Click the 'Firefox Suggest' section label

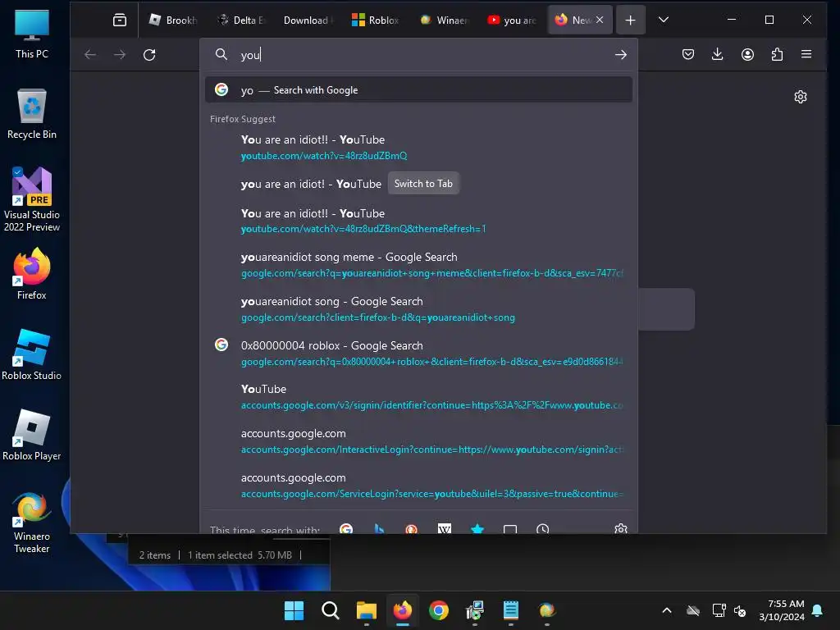pyautogui.click(x=243, y=119)
